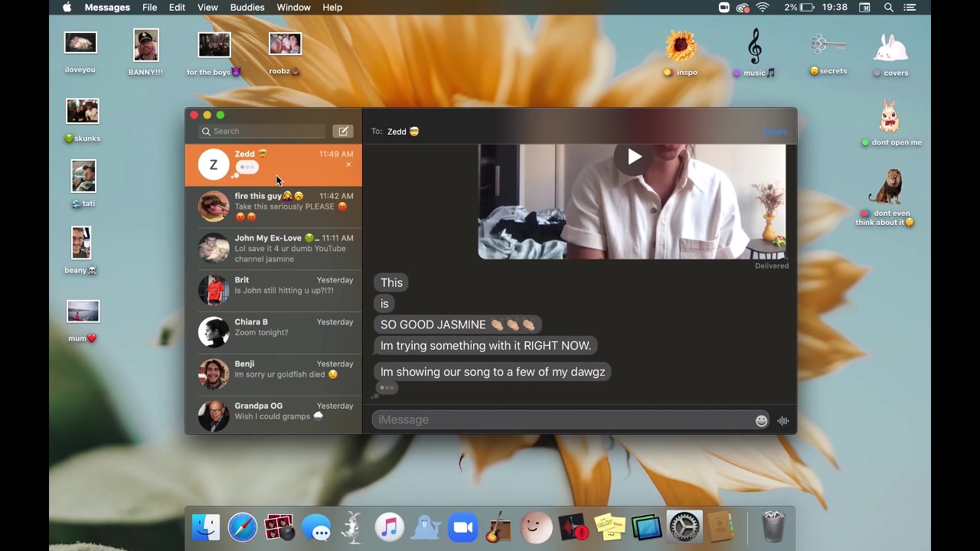Screen dimensions: 980x551
Task: Open System Preferences gear in Dock
Action: [684, 528]
